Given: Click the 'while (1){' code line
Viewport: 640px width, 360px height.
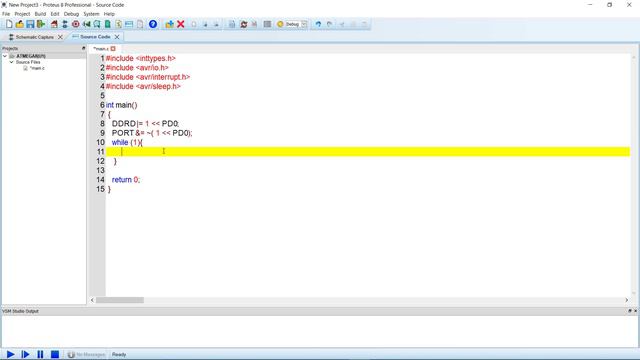Looking at the screenshot, I should [x=127, y=142].
